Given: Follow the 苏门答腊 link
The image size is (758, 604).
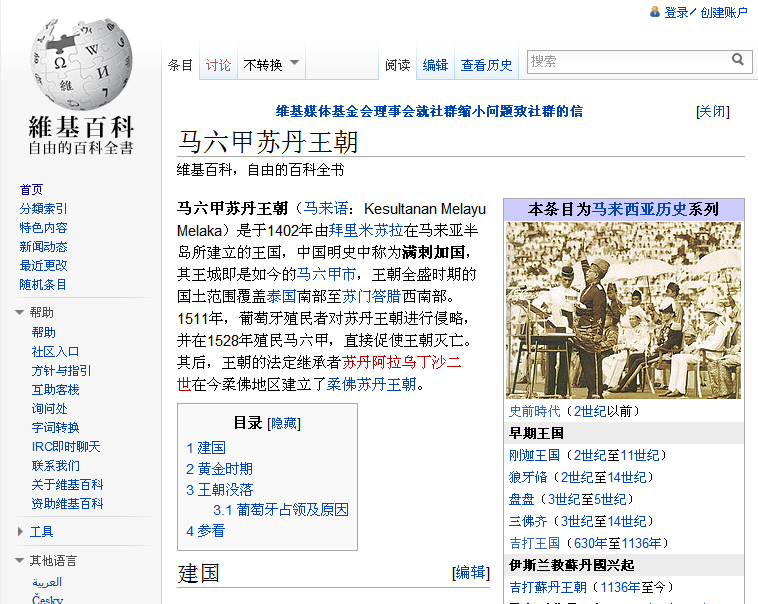Looking at the screenshot, I should (371, 296).
